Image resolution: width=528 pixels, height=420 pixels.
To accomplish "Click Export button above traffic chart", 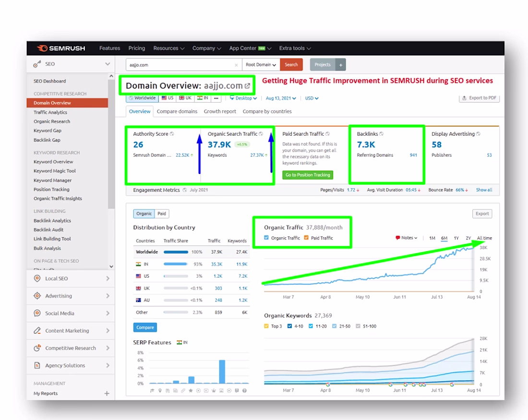I will coord(482,213).
